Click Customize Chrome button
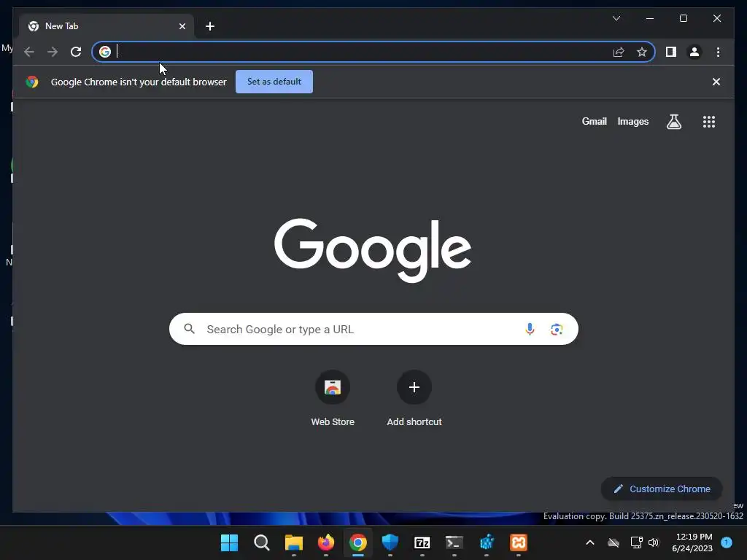 [x=662, y=489]
